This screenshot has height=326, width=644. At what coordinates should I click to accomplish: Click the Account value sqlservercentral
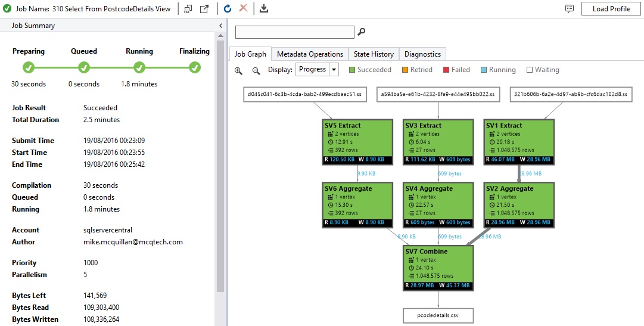pyautogui.click(x=108, y=230)
